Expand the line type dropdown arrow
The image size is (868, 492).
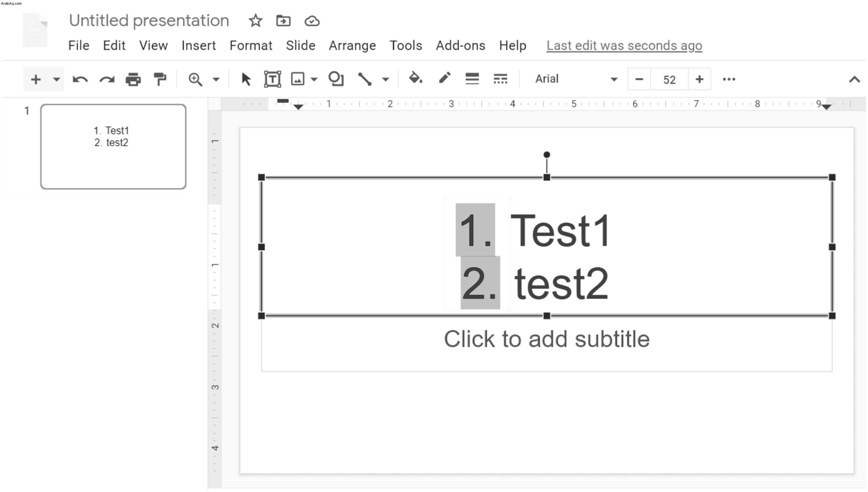(386, 80)
